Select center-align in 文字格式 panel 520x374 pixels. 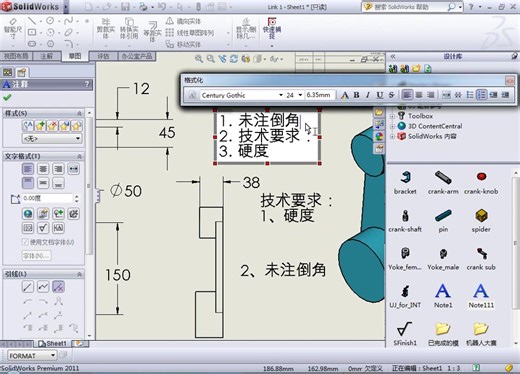pos(43,169)
